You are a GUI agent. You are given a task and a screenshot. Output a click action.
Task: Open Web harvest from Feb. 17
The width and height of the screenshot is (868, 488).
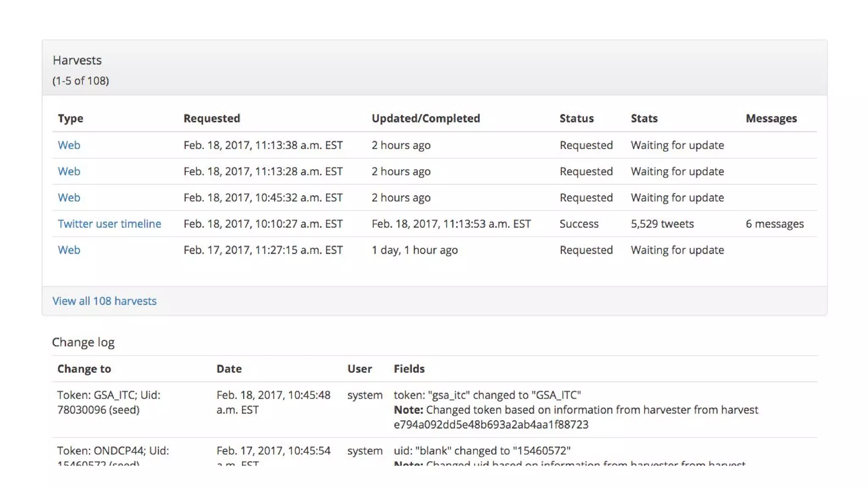coord(69,250)
